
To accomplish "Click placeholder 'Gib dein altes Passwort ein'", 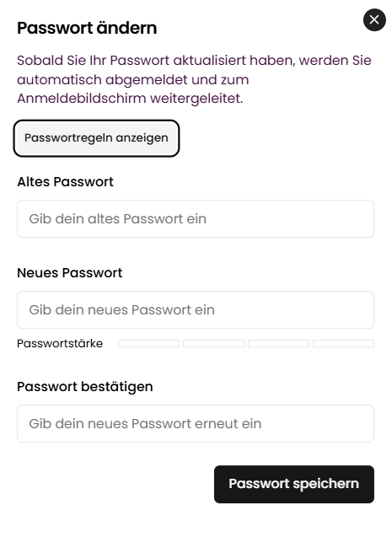I will tap(117, 219).
